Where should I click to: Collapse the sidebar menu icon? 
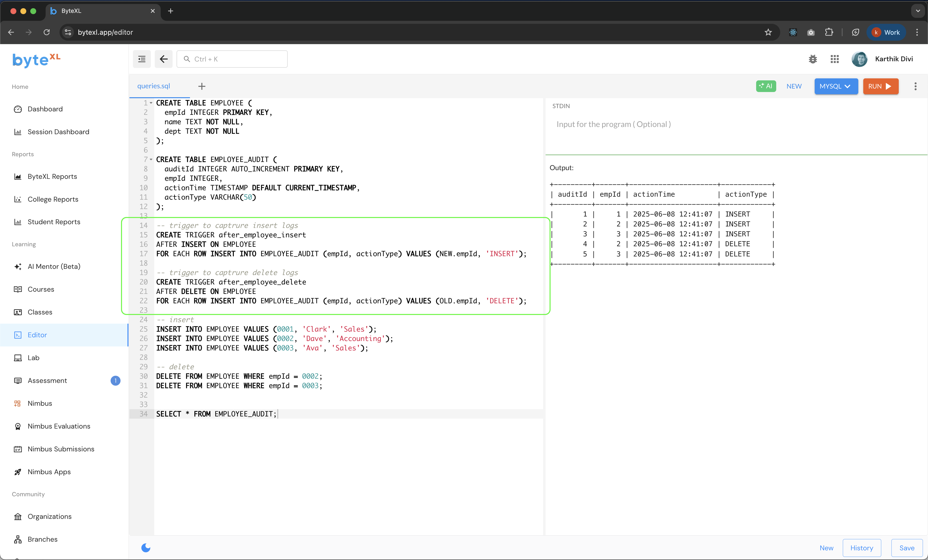tap(142, 59)
